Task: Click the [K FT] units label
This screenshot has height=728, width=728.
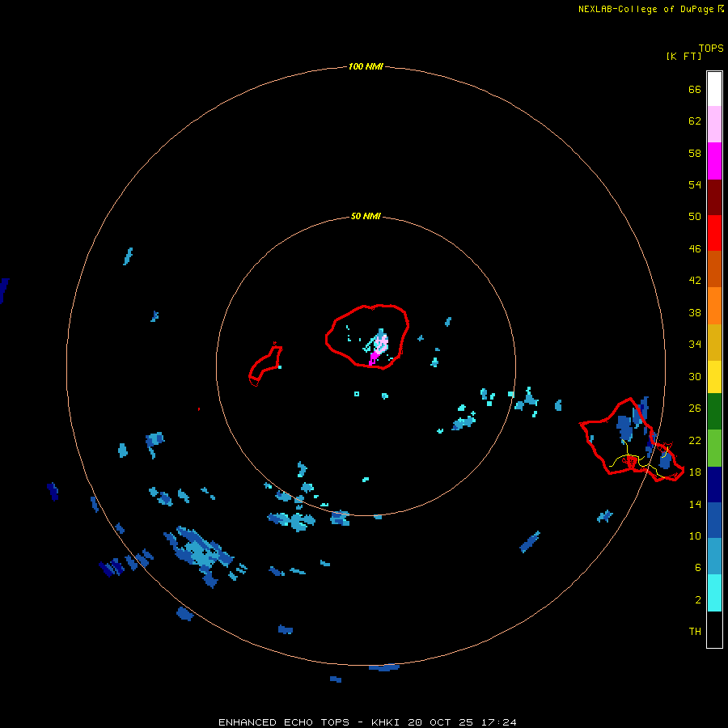Action: click(x=684, y=56)
